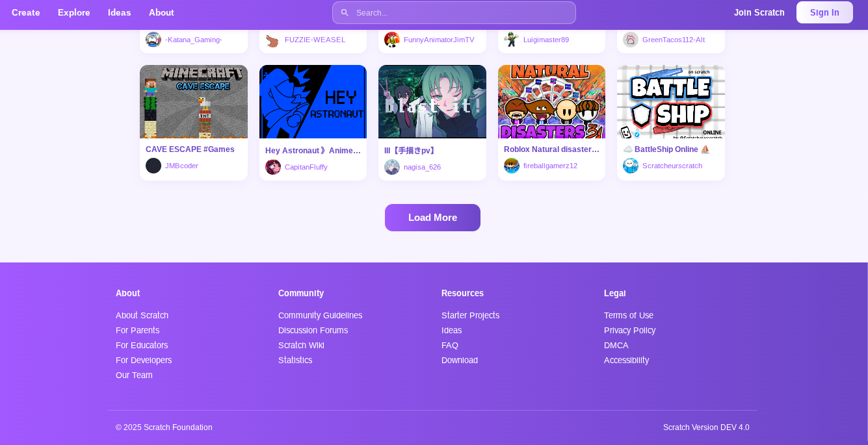This screenshot has height=445, width=868.
Task: Open the Create page from navbar
Action: [26, 12]
